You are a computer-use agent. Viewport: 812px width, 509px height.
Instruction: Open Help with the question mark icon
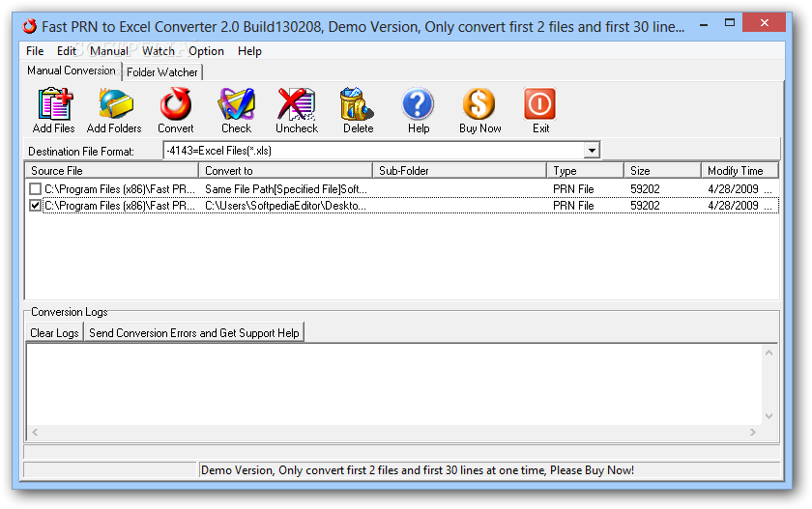click(x=418, y=104)
